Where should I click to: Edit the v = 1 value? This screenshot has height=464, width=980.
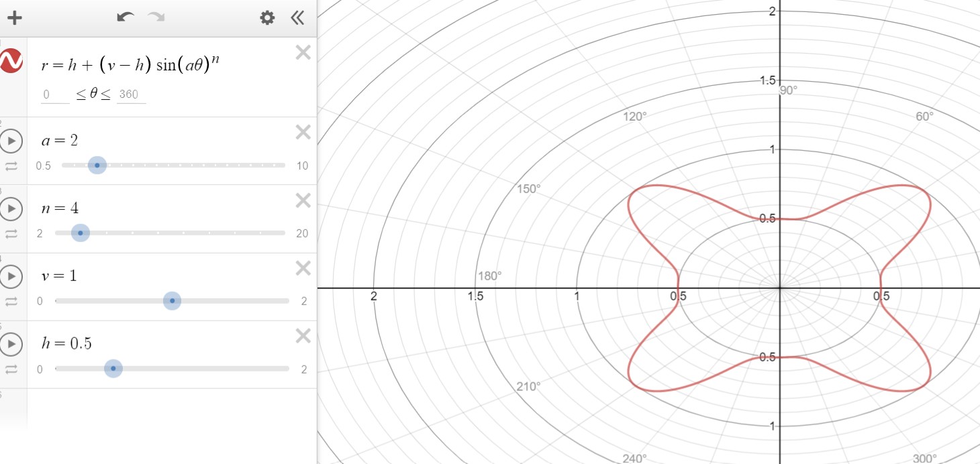(59, 276)
